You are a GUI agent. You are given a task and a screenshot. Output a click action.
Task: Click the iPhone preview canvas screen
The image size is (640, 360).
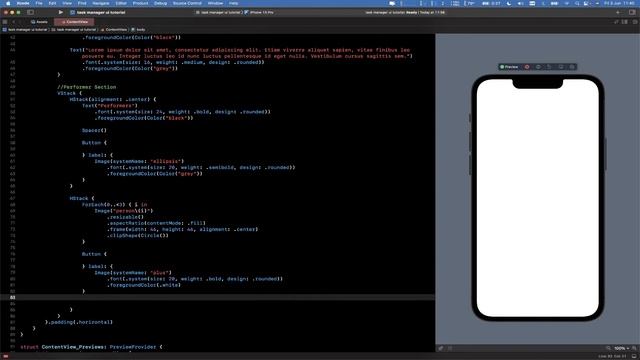[x=538, y=198]
